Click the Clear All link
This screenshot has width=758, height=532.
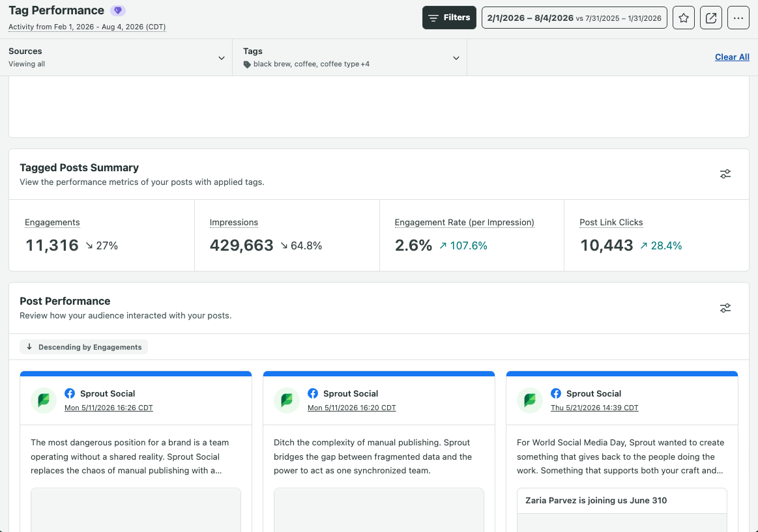pos(732,57)
